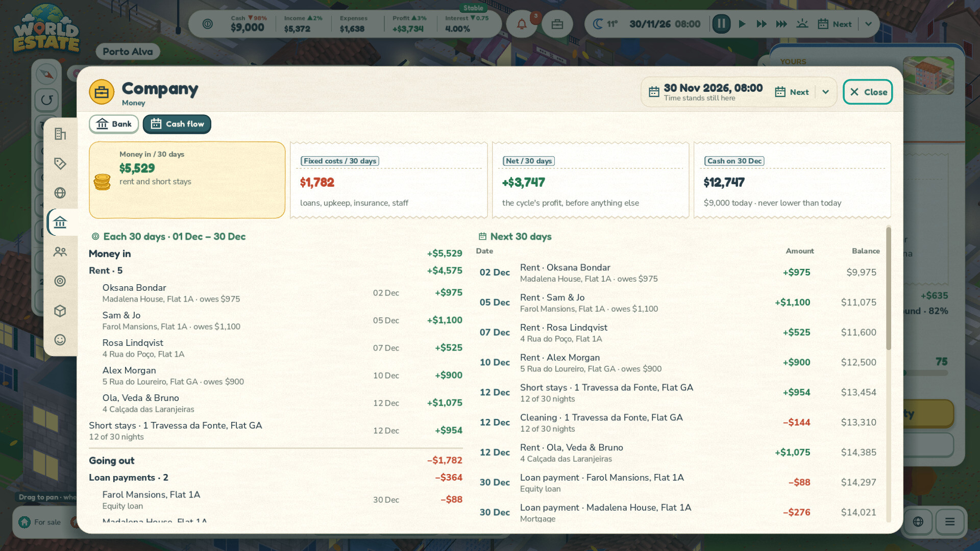Select the Net / 30 days card
Viewport: 980px width, 551px height.
point(591,180)
